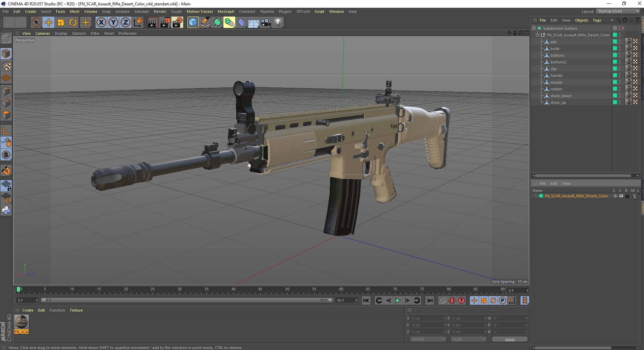Click body object's texture tag icon
Image resolution: width=644 pixels, height=350 pixels.
(x=628, y=48)
